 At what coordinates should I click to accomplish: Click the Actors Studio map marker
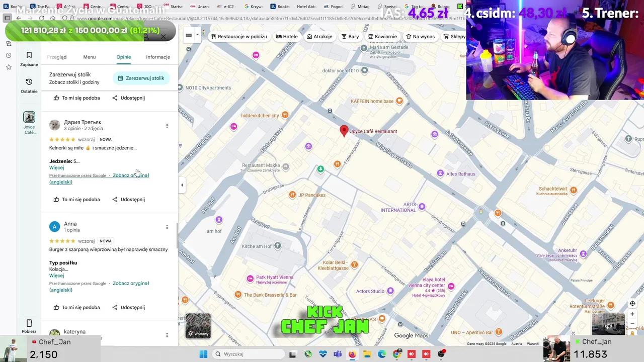tap(390, 291)
